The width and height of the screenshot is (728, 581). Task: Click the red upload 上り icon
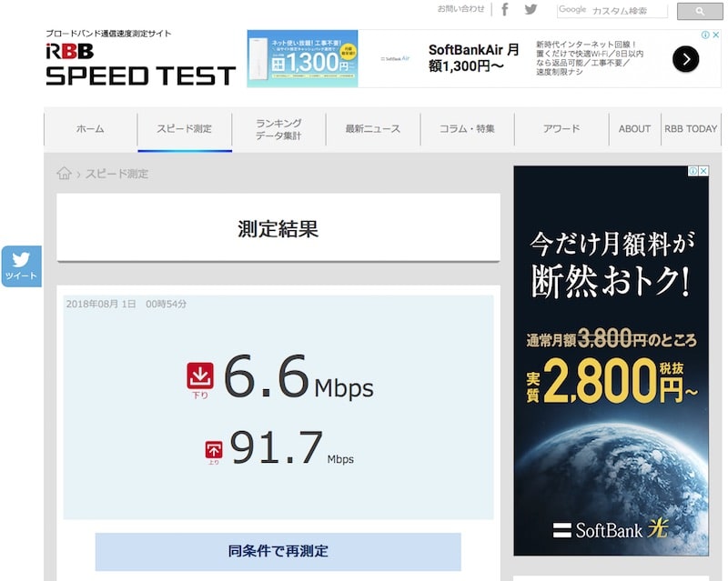(214, 450)
